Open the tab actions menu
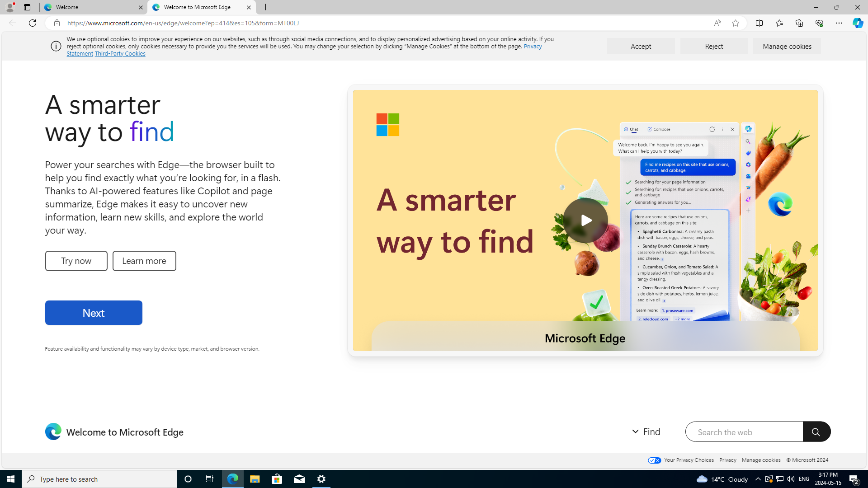The height and width of the screenshot is (488, 868). point(27,7)
